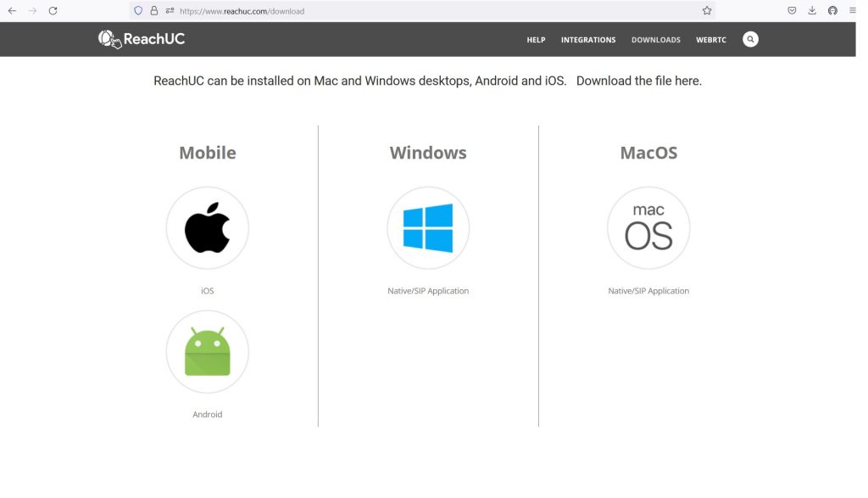Open the tracking protection shield icon
The width and height of the screenshot is (868, 498).
(138, 10)
